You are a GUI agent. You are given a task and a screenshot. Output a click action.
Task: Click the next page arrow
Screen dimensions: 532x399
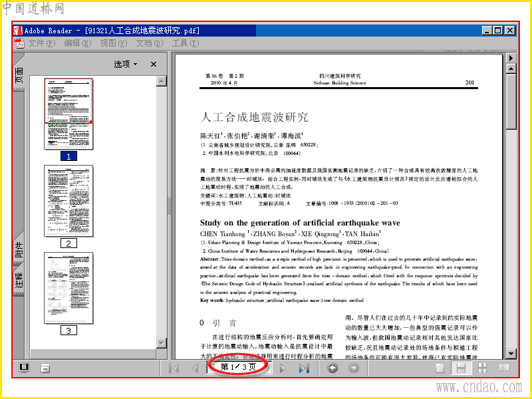[x=283, y=368]
